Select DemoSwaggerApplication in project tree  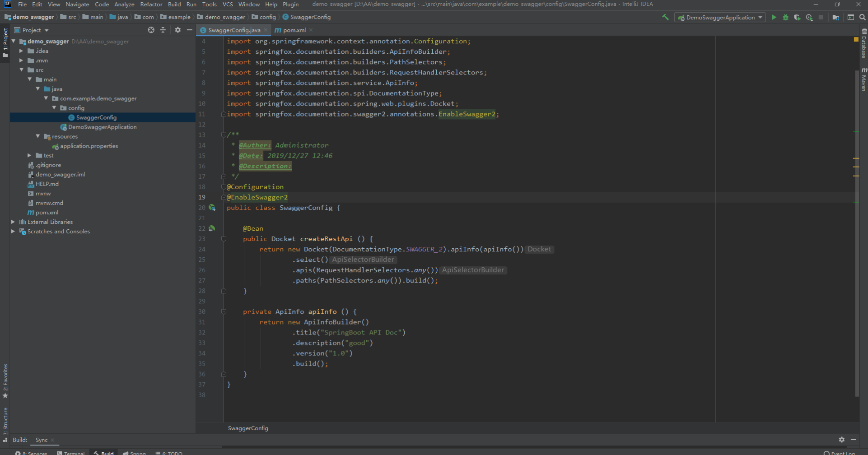[103, 127]
